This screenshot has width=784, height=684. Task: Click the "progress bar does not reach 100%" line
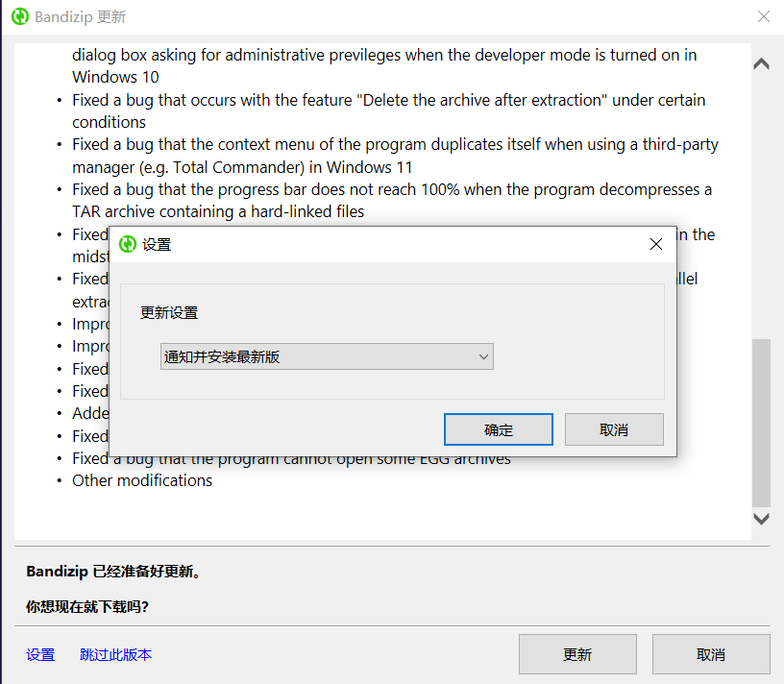click(x=392, y=189)
